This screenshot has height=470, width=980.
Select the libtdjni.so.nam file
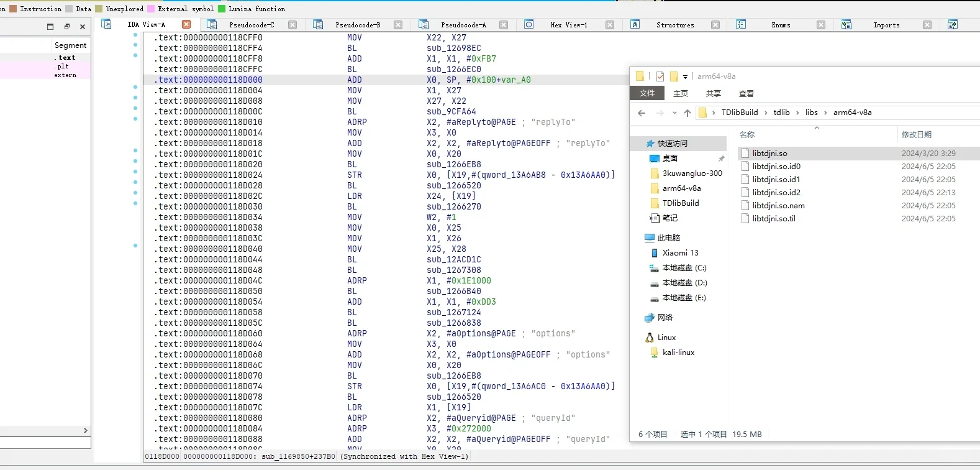[778, 205]
